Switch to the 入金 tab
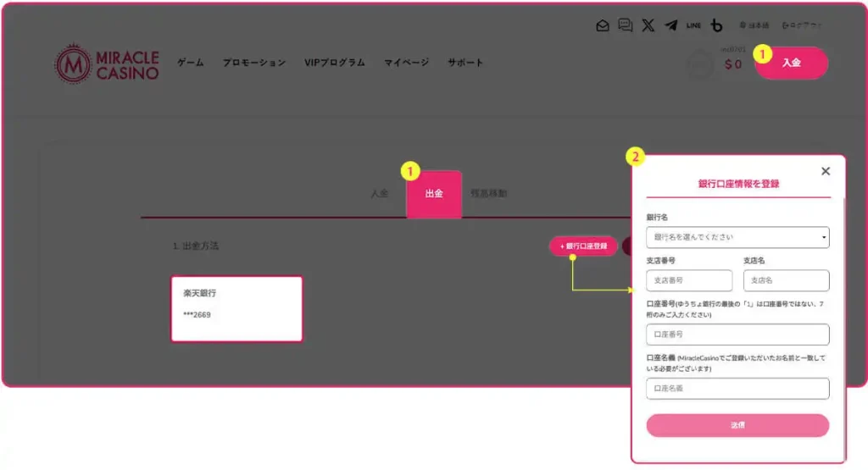This screenshot has width=868, height=470. coord(380,194)
